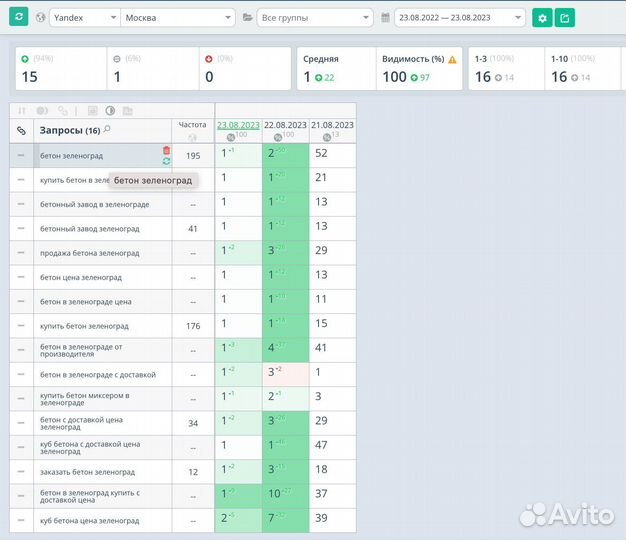
Task: Click position 47 in the 21.08.2023 column
Action: (321, 445)
